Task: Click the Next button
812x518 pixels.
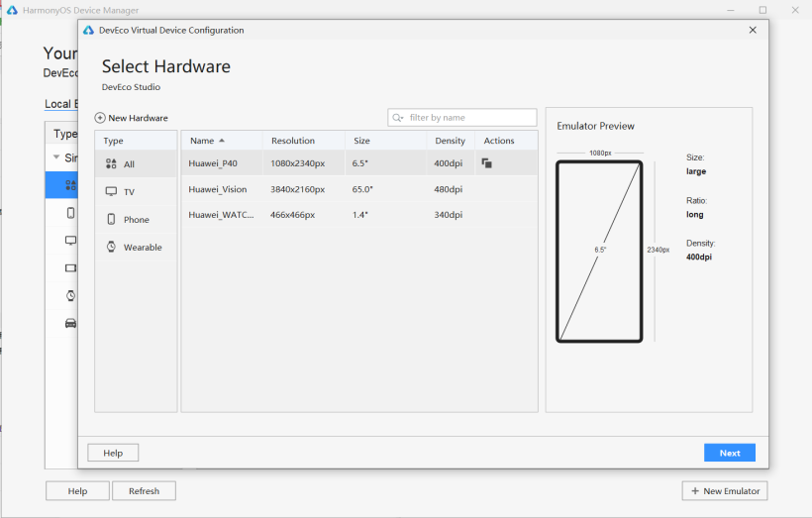Action: 730,453
